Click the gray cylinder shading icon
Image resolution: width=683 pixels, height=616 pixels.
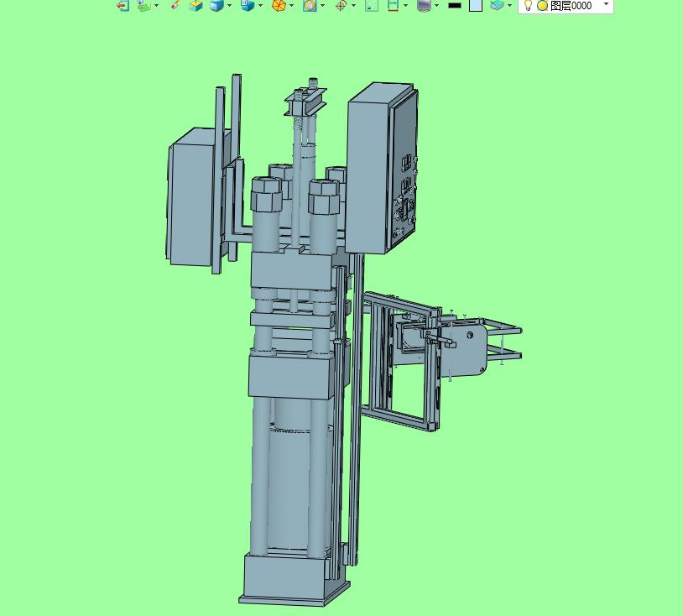424,5
